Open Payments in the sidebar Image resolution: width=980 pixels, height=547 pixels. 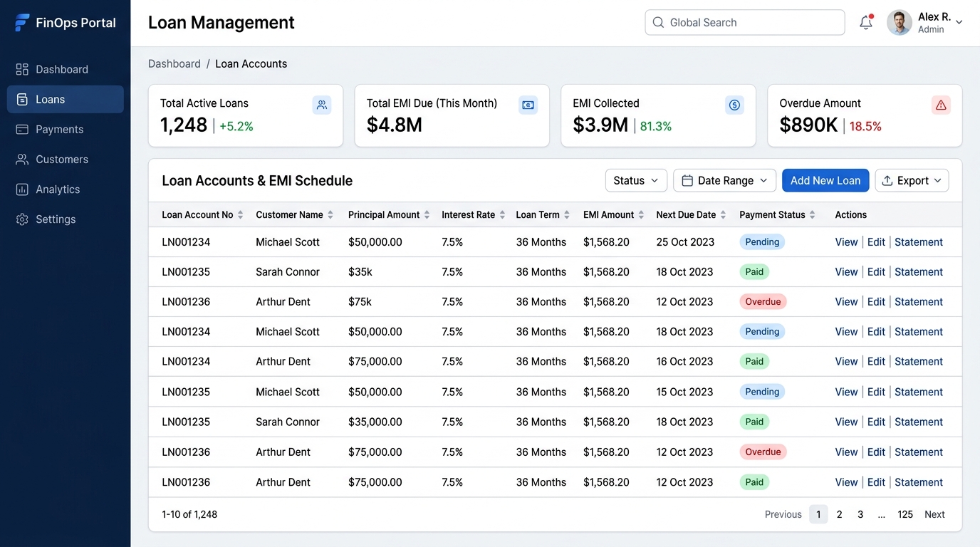(x=65, y=129)
